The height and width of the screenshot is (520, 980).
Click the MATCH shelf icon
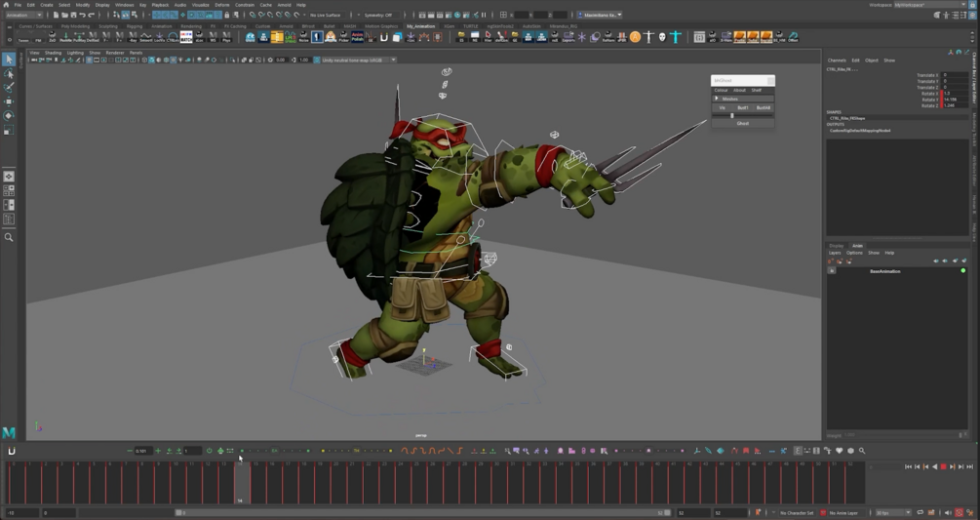[186, 37]
